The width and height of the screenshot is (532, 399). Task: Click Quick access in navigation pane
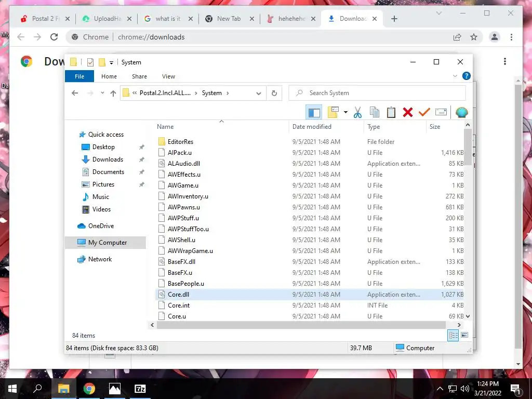pos(106,135)
